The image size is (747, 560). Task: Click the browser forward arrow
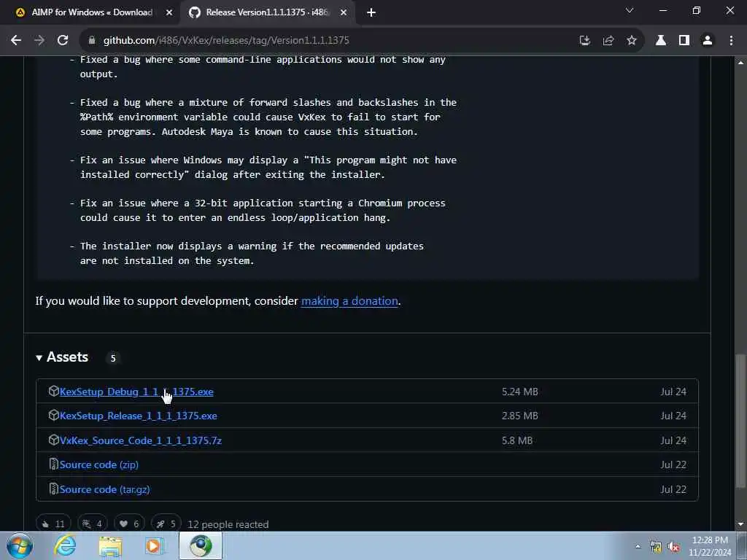[39, 41]
